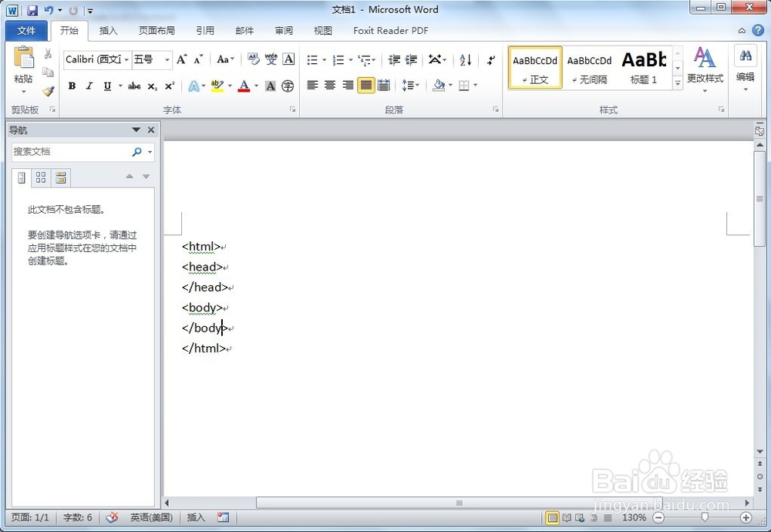Click the Save icon in quick access toolbar
This screenshot has width=771, height=532.
click(x=32, y=10)
